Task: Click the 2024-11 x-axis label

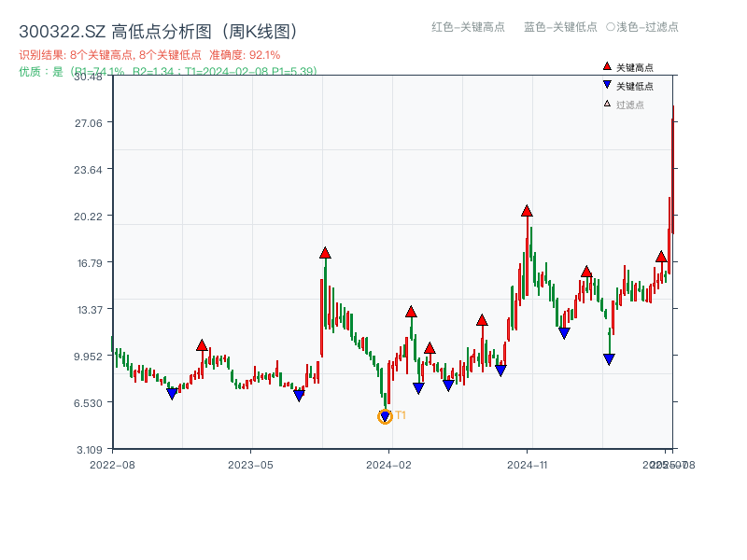Action: click(527, 465)
